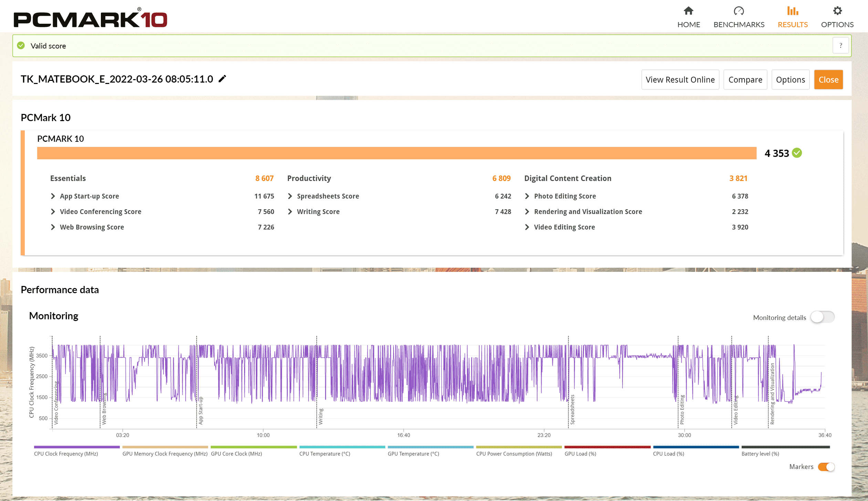Click the Compare button

pyautogui.click(x=745, y=79)
